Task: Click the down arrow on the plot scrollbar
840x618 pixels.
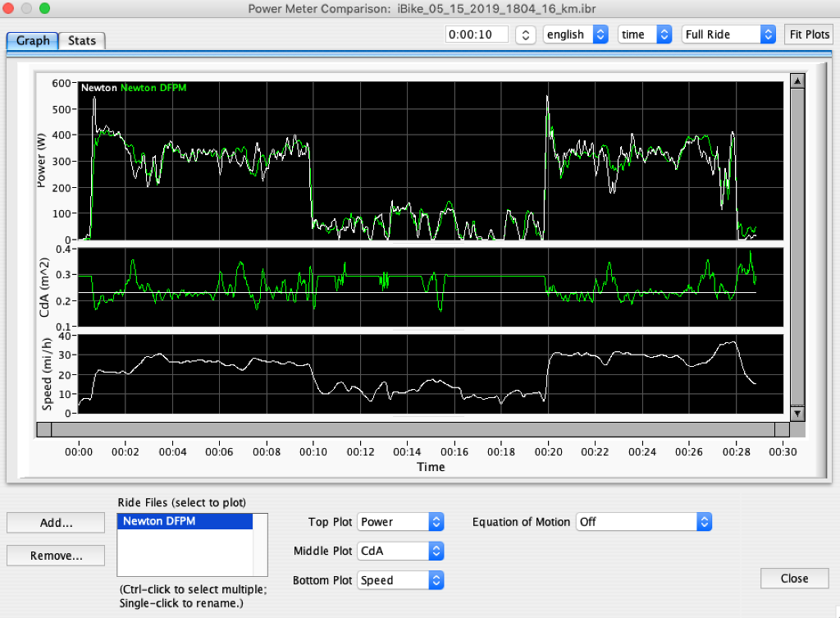Action: coord(797,414)
